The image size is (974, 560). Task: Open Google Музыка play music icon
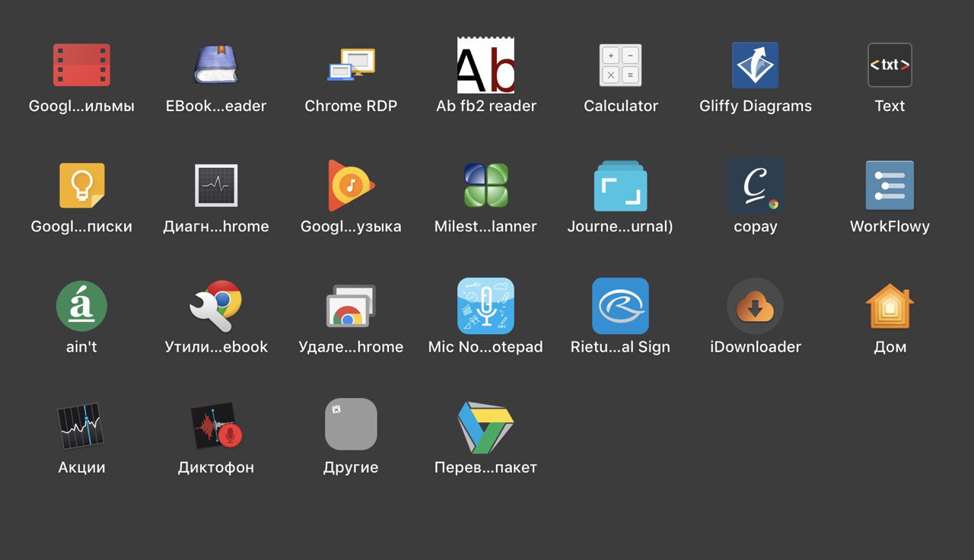[351, 186]
